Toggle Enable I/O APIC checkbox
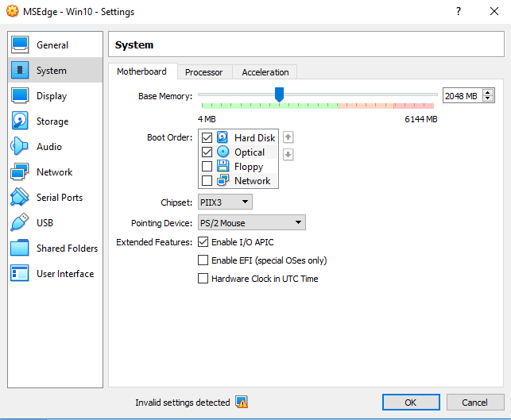This screenshot has height=420, width=511. click(203, 242)
